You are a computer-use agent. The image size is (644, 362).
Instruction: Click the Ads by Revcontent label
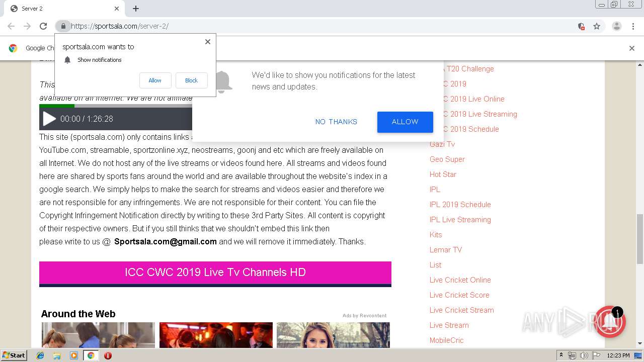click(x=365, y=316)
